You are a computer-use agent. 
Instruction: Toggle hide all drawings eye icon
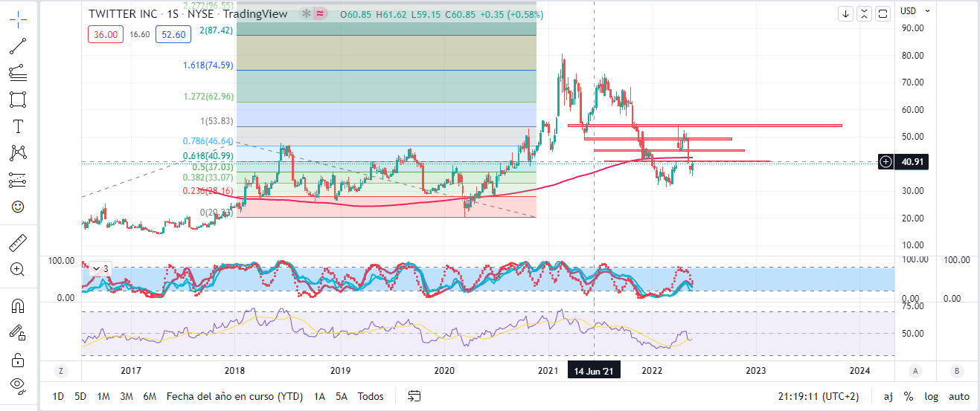pos(19,385)
